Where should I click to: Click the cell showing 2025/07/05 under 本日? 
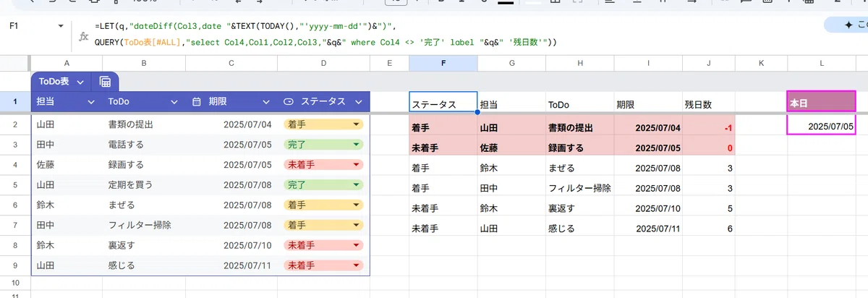tap(822, 125)
